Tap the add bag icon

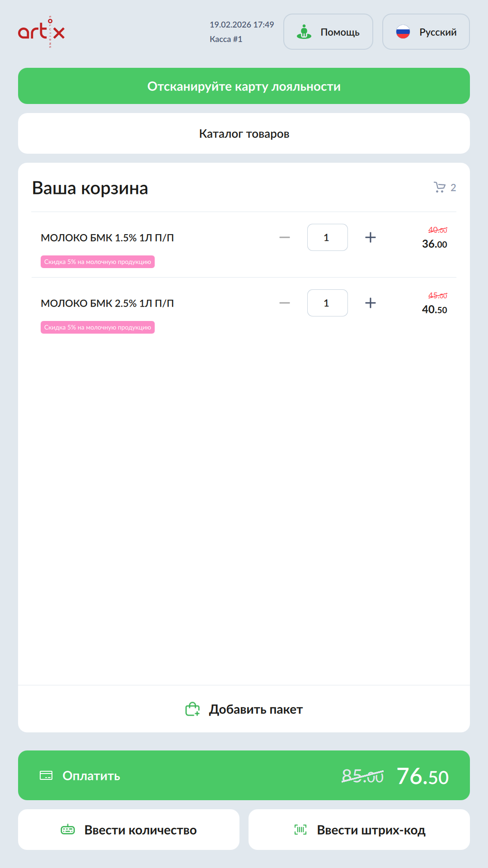tap(192, 709)
